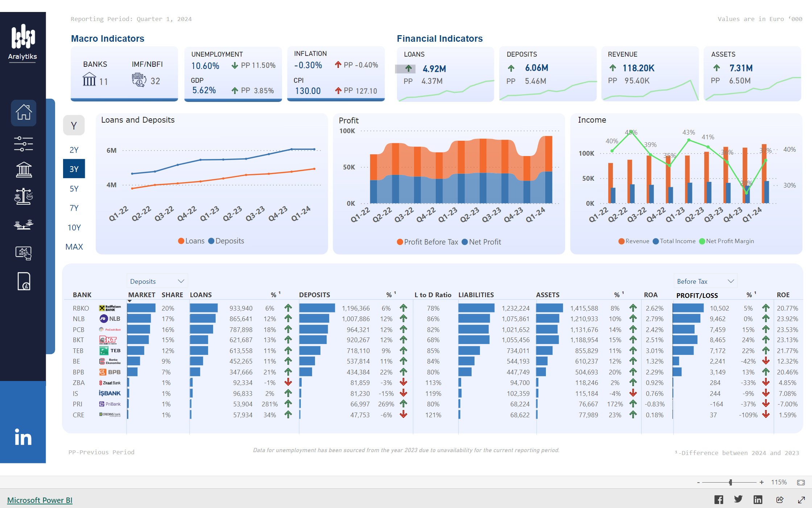Click the NLB bank logo

pyautogui.click(x=110, y=319)
